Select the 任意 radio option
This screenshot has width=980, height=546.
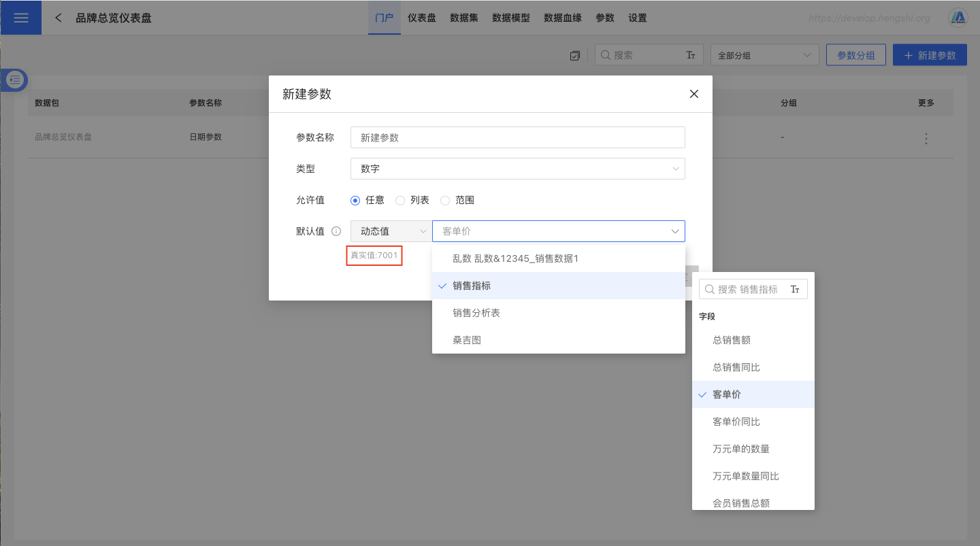coord(355,201)
